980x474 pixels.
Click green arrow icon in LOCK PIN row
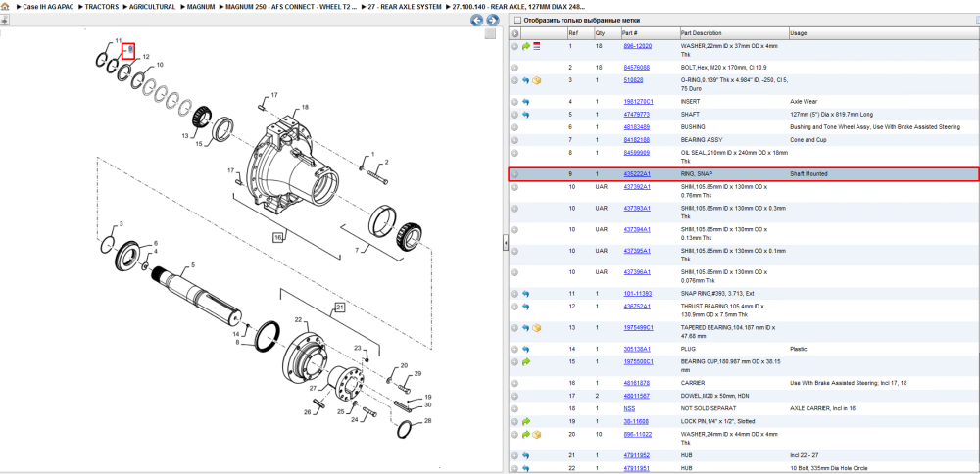tap(526, 421)
